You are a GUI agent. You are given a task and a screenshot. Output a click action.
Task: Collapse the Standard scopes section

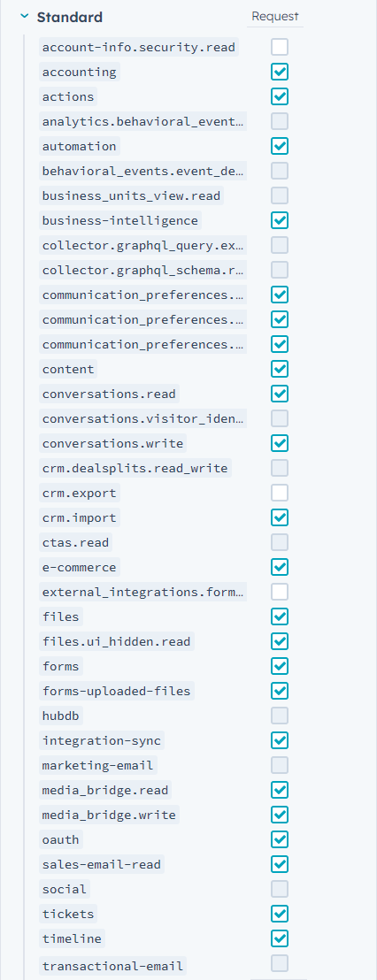point(25,17)
